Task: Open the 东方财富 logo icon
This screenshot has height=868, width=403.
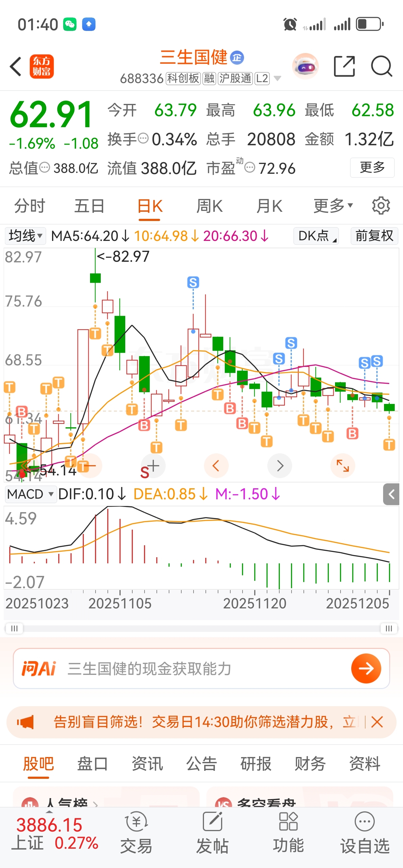Action: click(42, 67)
